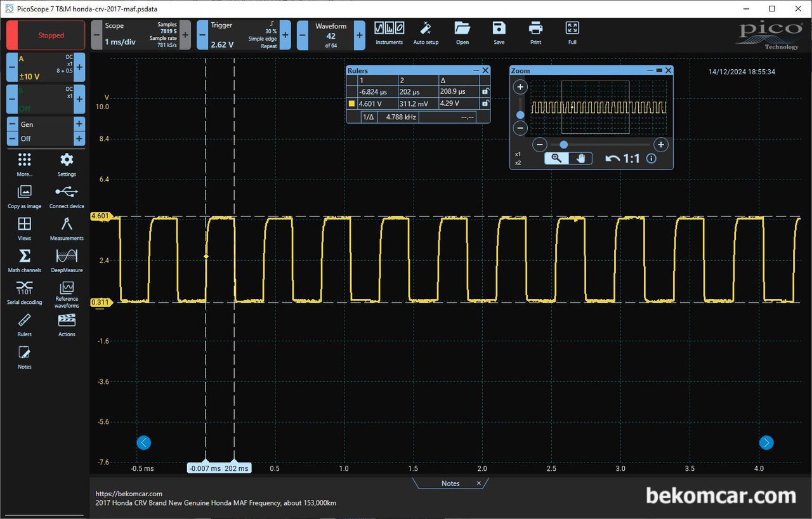Open the Measurements tool
The width and height of the screenshot is (812, 519).
point(67,228)
